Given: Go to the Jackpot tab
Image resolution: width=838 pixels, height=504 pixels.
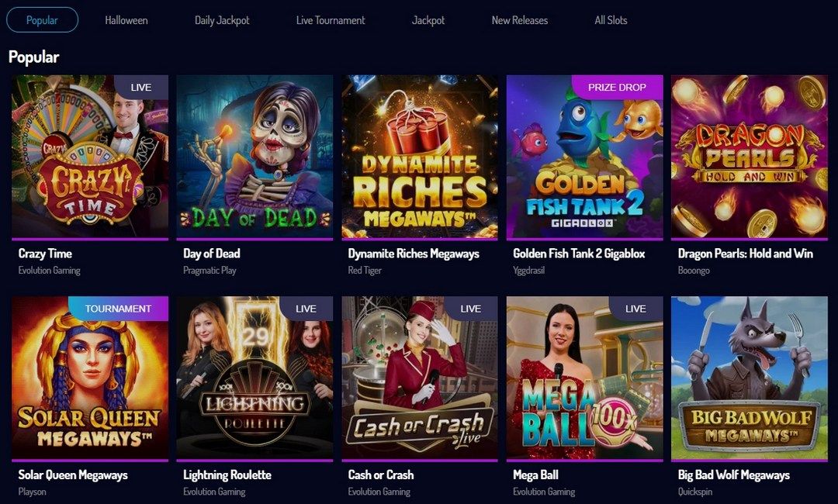Looking at the screenshot, I should click(x=428, y=20).
